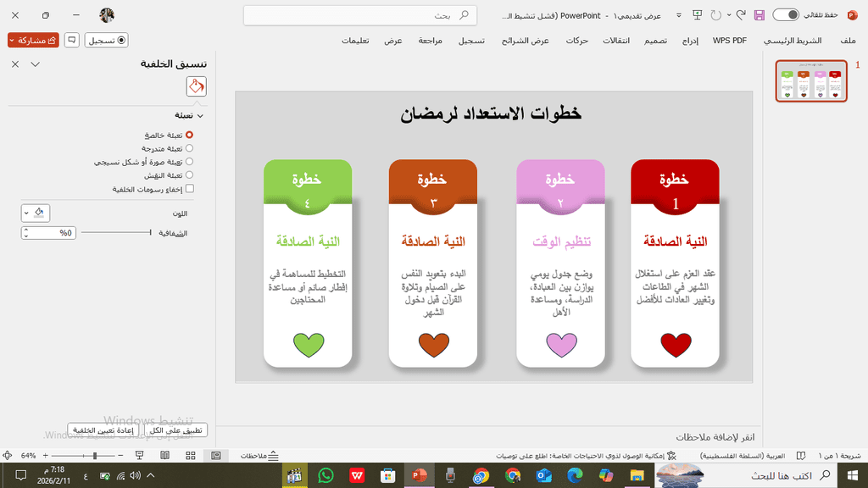Click the Windows Start button

(853, 475)
